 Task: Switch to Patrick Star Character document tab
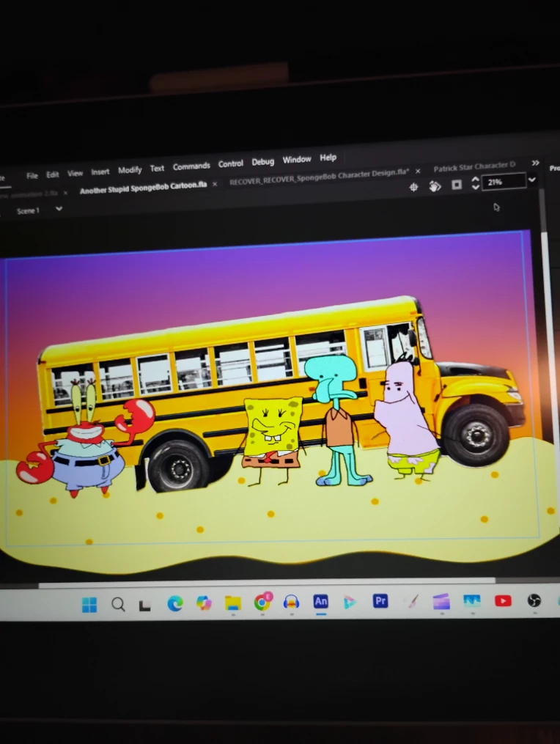pyautogui.click(x=474, y=166)
